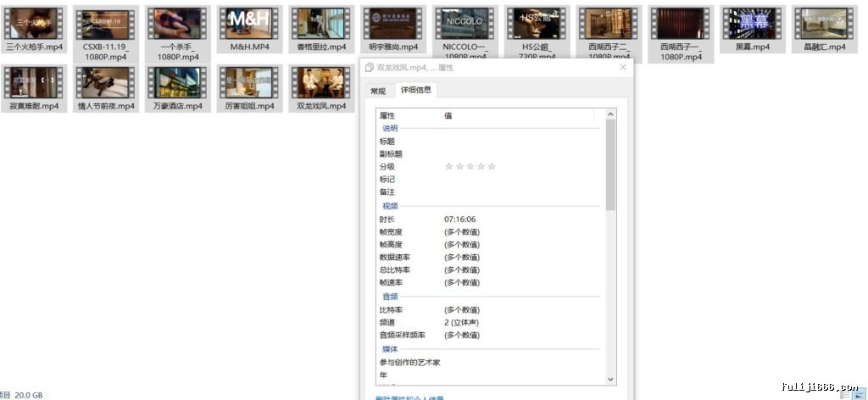
Task: Switch to large icons view in status bar
Action: (860, 395)
